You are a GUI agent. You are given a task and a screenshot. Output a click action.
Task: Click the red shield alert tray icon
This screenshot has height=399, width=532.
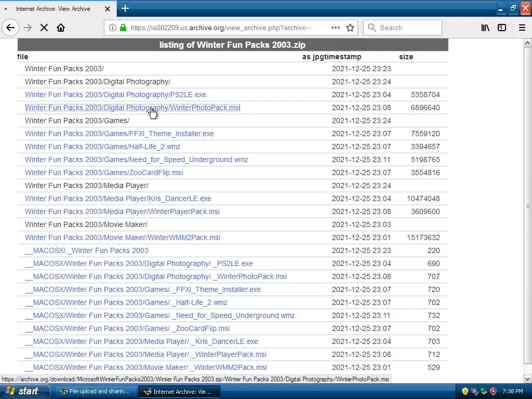493,391
